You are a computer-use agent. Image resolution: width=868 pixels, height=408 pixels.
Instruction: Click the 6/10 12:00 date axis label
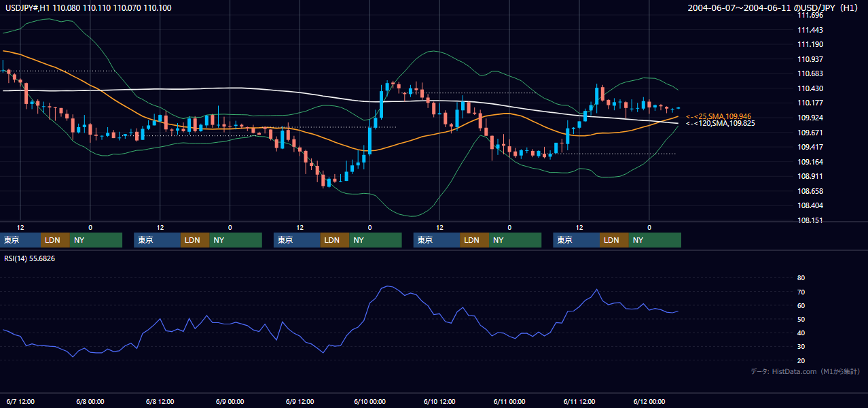coord(439,401)
